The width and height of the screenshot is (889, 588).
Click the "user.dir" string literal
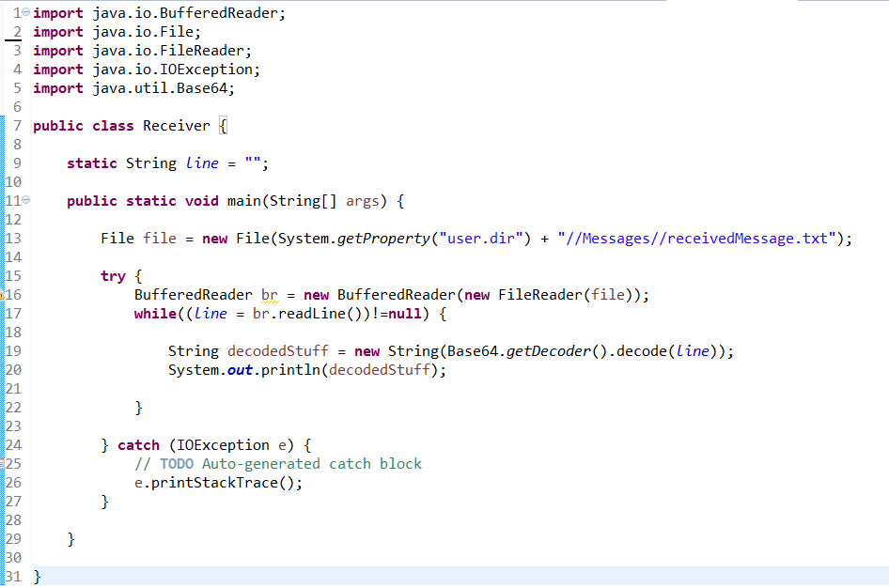click(481, 238)
